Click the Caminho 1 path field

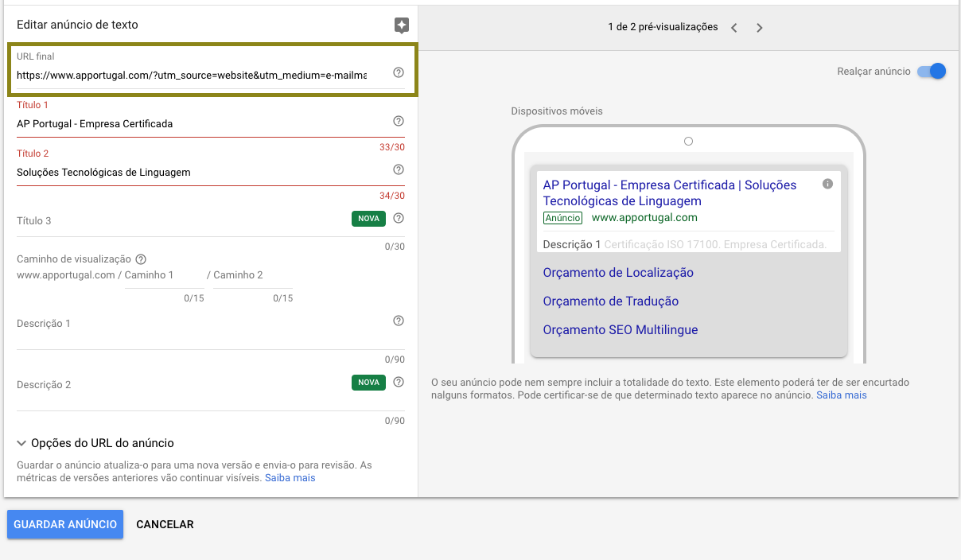pyautogui.click(x=165, y=275)
